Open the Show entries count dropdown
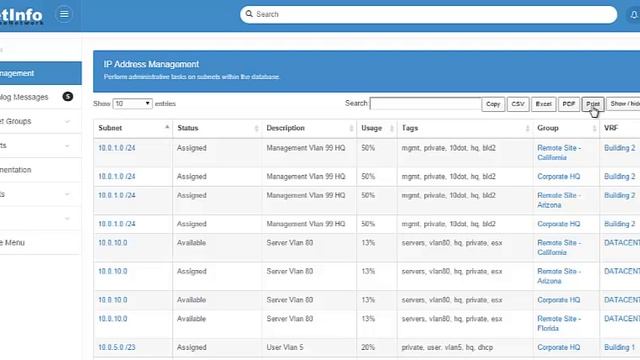 click(132, 104)
